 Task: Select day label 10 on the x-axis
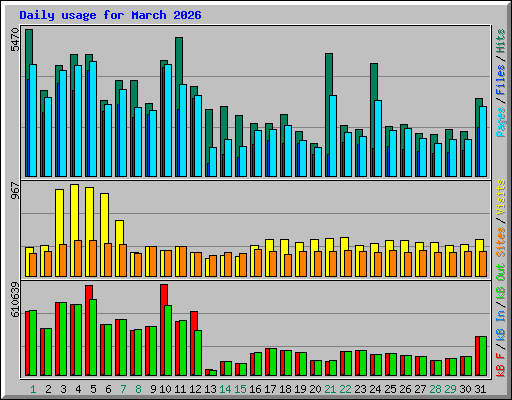click(x=165, y=389)
